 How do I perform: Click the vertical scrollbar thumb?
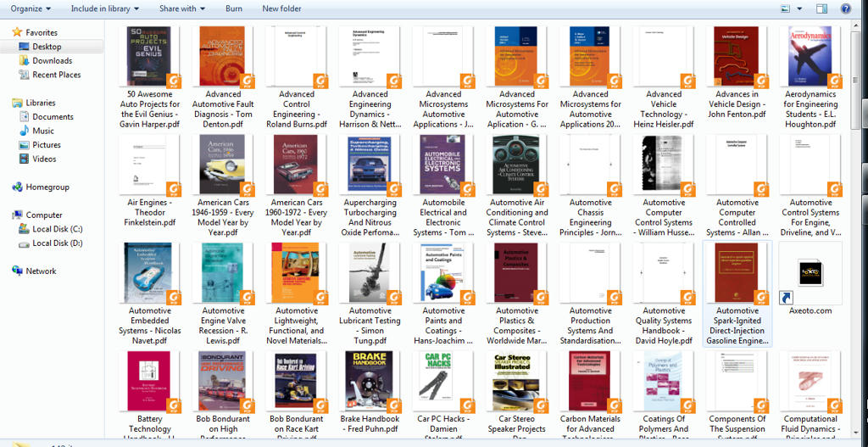click(x=856, y=79)
